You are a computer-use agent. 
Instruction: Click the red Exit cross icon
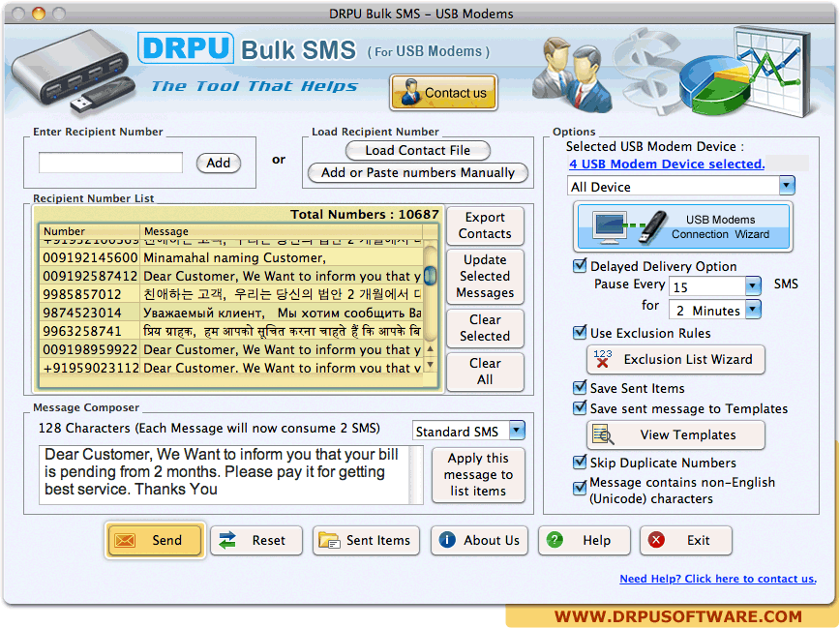pos(656,540)
